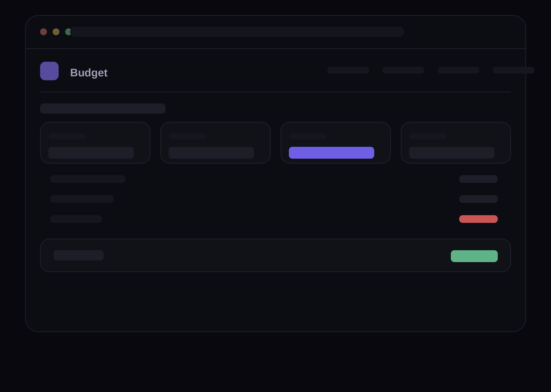Open the first navigation placeholder item
Screen dimensions: 551x392
(x=348, y=70)
